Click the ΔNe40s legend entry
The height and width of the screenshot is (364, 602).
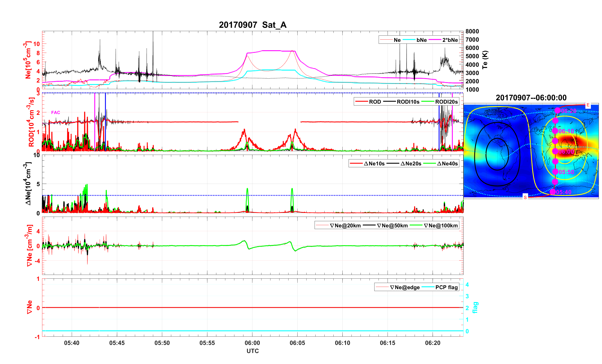447,164
